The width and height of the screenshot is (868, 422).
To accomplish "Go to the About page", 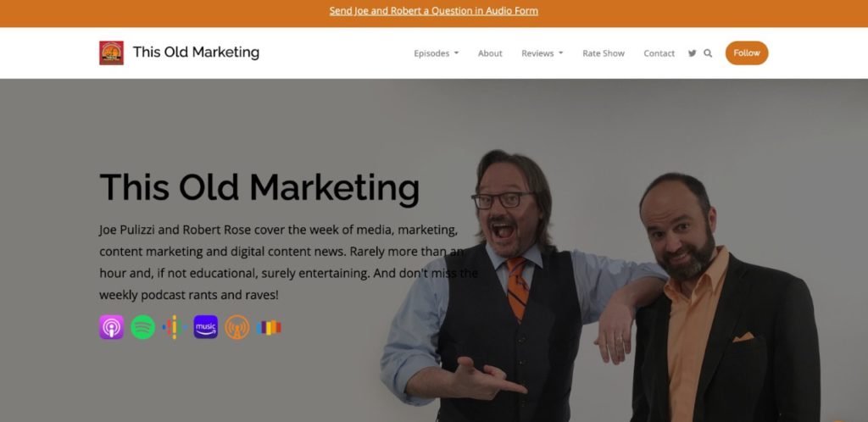I will tap(490, 53).
